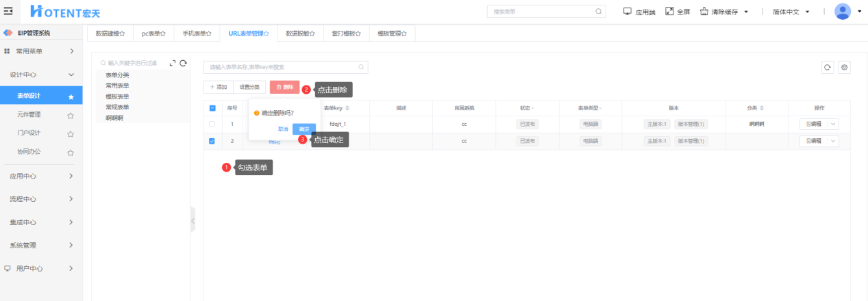Confirm deletion with 确定

(x=304, y=129)
